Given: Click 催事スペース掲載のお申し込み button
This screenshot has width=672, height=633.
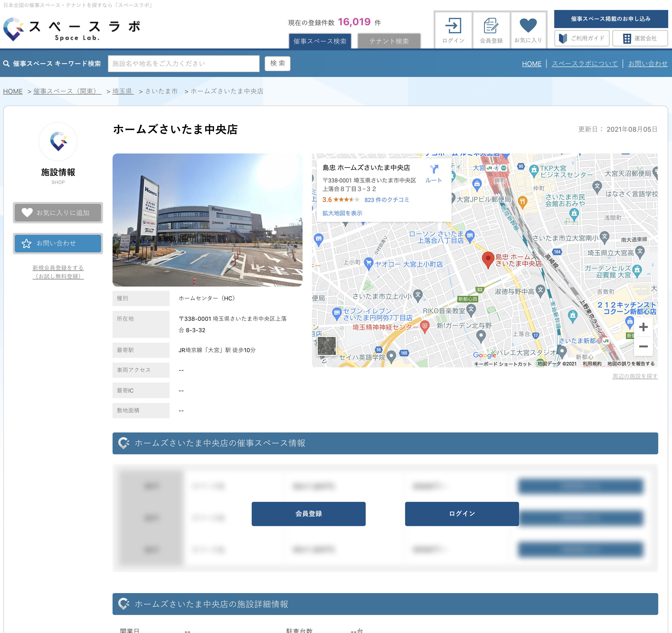Looking at the screenshot, I should pos(610,19).
